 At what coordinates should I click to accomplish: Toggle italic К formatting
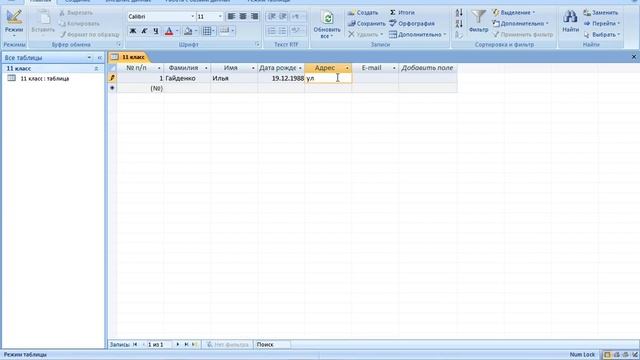[x=144, y=31]
